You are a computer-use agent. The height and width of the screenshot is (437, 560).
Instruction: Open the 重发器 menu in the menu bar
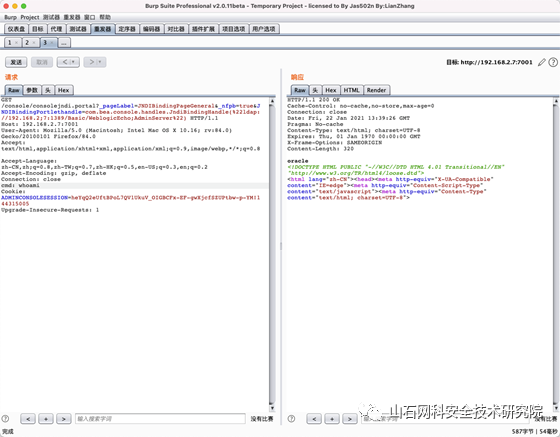[x=72, y=17]
